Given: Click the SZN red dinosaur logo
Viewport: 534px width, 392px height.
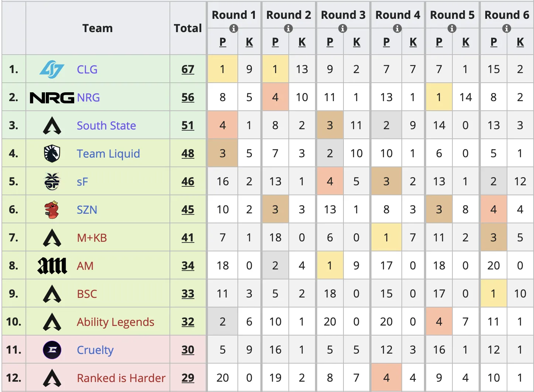Looking at the screenshot, I should click(x=52, y=210).
